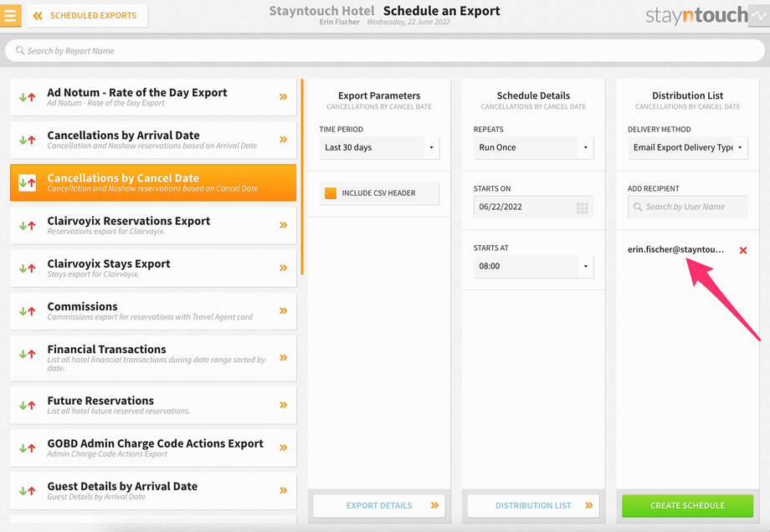Viewport: 770px width, 532px height.
Task: Select Ad Notum - Rate of the Day Export
Action: 153,97
